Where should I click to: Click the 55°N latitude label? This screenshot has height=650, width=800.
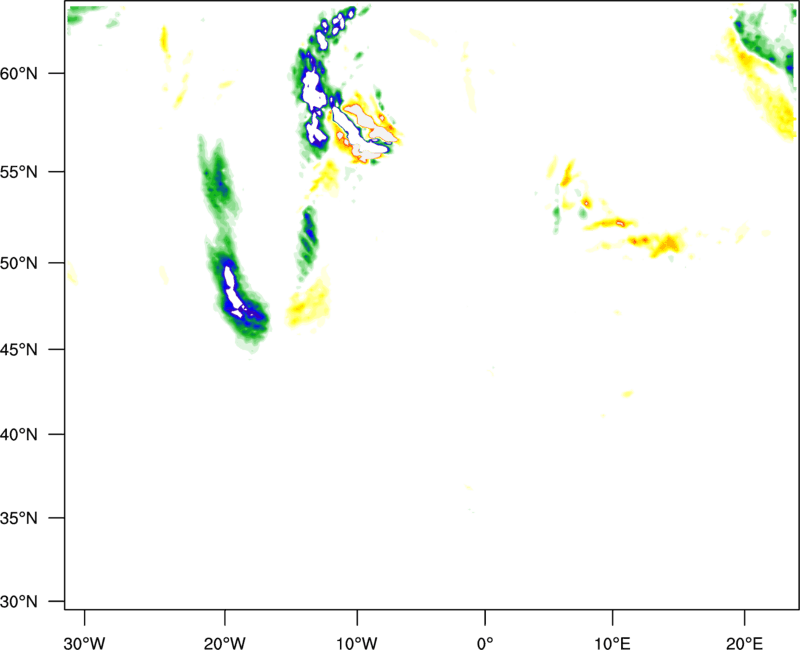click(19, 172)
